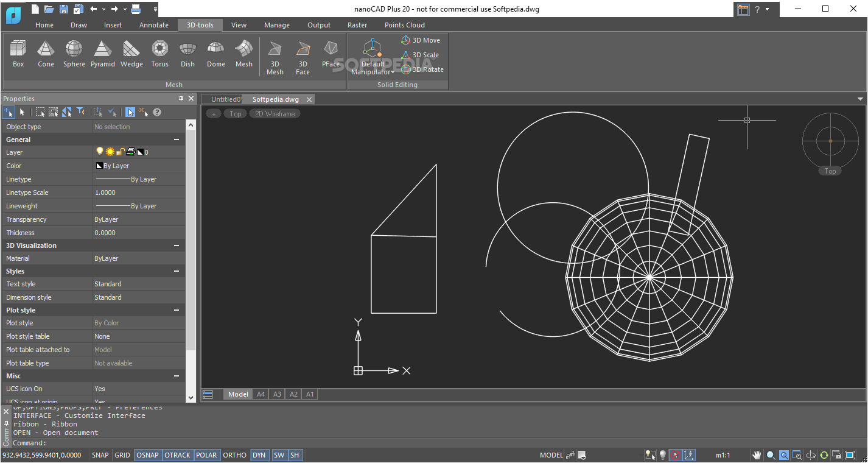Click the quick select filter icon
Viewport: 868px width, 463px height.
pos(80,112)
